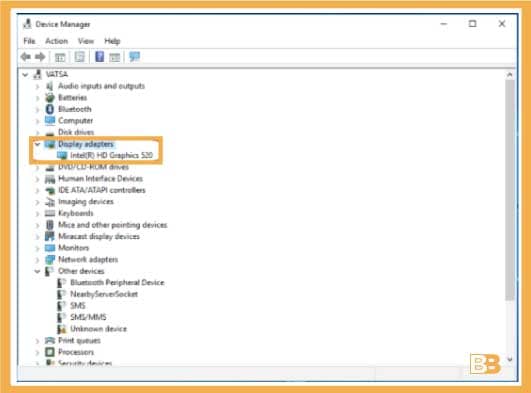Select the Imaging devices label
531x393 pixels.
(86, 202)
